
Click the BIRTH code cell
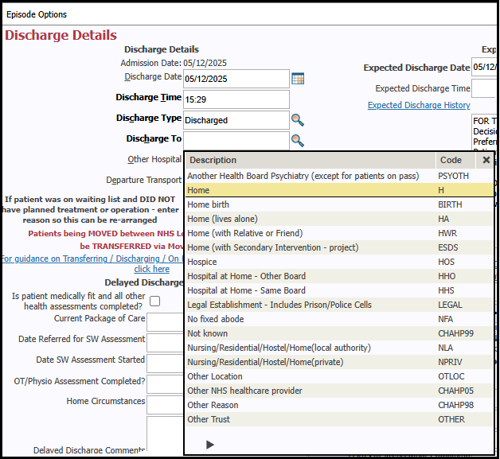tap(450, 205)
